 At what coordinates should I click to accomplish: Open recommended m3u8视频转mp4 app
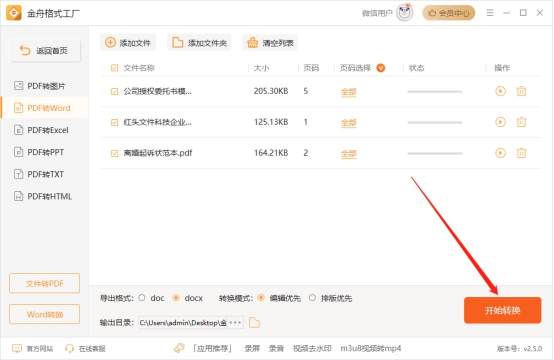coord(371,349)
